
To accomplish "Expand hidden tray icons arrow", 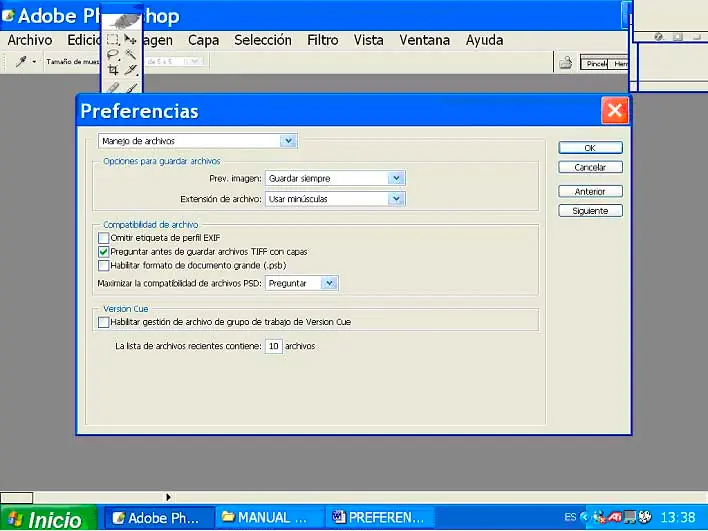I will 585,517.
